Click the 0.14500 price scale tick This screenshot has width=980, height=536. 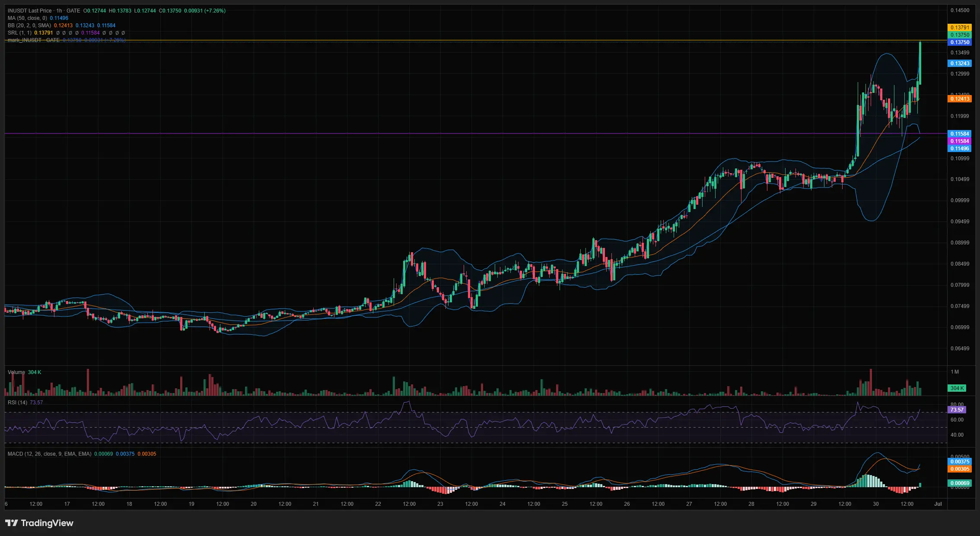pos(960,10)
